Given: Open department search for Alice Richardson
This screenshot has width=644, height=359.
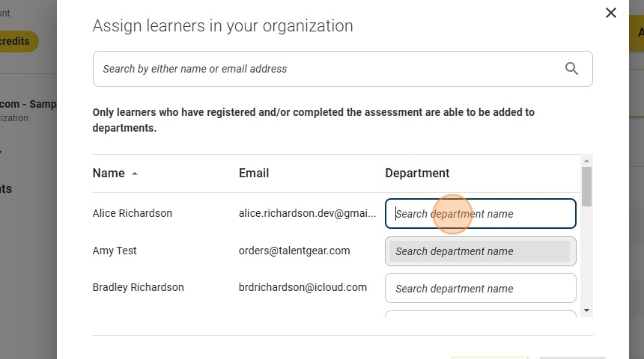Looking at the screenshot, I should click(x=481, y=213).
